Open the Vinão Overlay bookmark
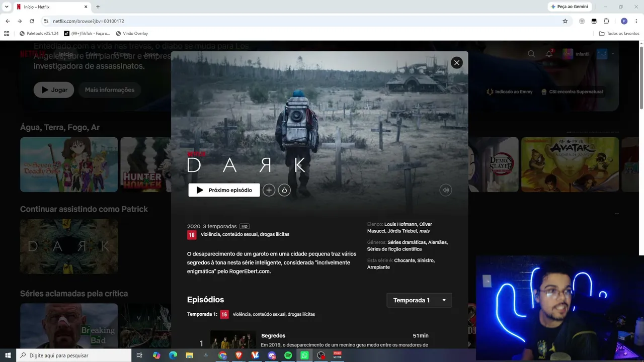This screenshot has height=362, width=644. 132,34
